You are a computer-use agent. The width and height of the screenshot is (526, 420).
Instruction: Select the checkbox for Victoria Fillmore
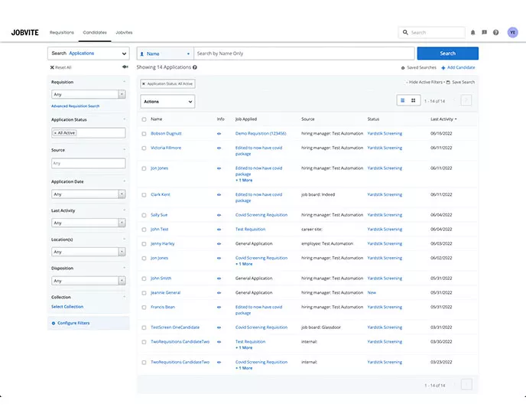coord(144,148)
